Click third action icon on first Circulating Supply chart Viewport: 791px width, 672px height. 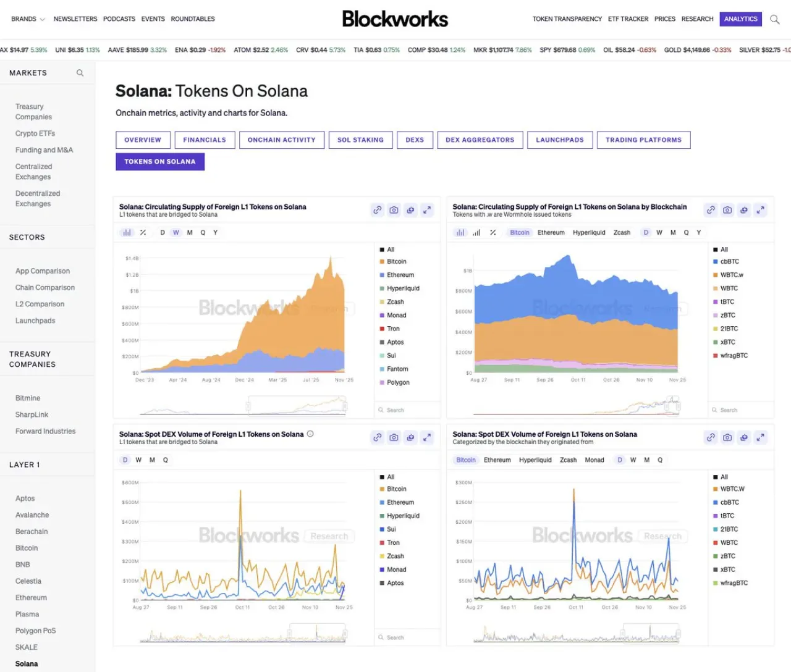[x=410, y=210]
